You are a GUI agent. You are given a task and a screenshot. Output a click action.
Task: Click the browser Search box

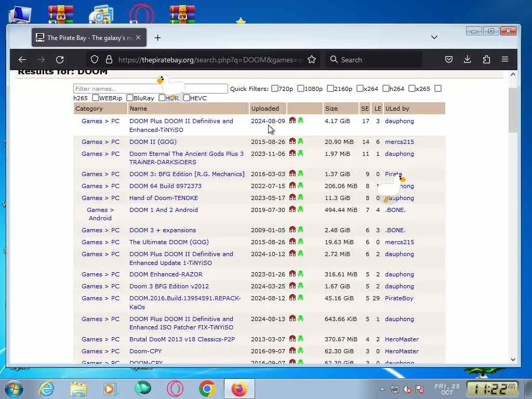[374, 60]
